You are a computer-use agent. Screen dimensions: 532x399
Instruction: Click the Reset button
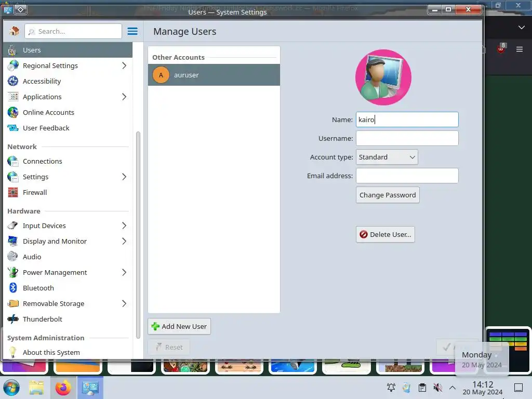169,347
